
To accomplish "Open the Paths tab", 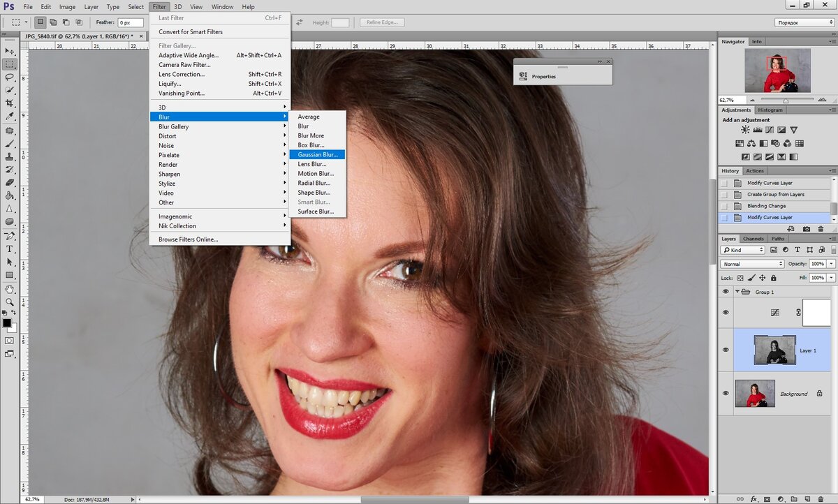I will (778, 239).
